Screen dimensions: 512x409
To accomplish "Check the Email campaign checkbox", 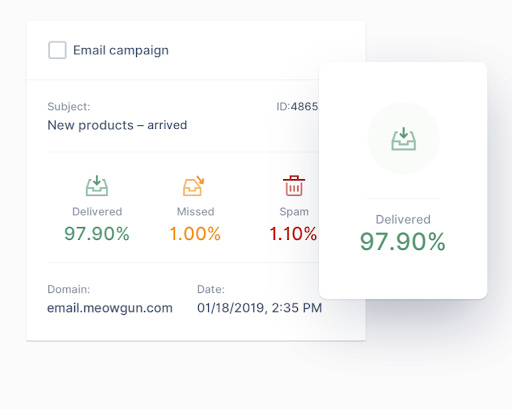I will [57, 50].
